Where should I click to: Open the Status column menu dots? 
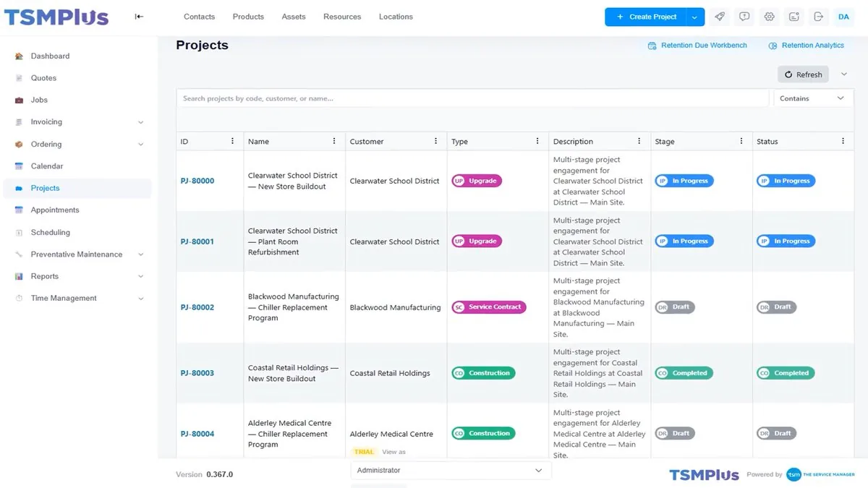[843, 141]
